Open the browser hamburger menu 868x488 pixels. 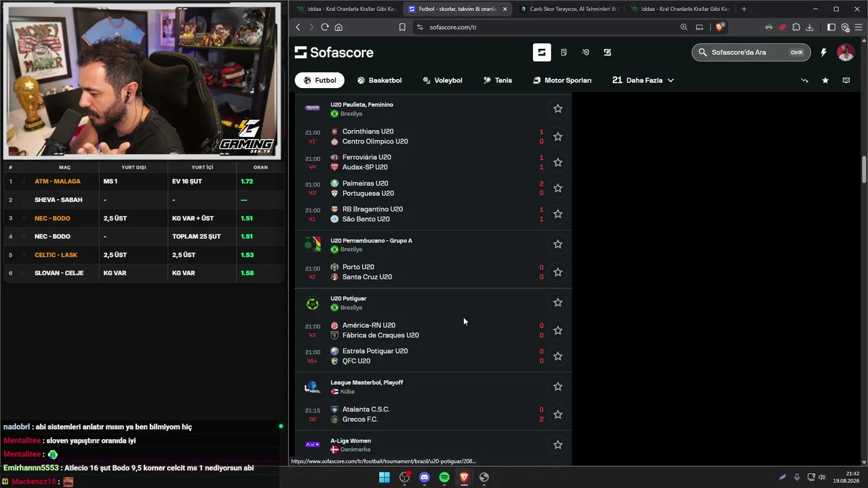tap(859, 27)
